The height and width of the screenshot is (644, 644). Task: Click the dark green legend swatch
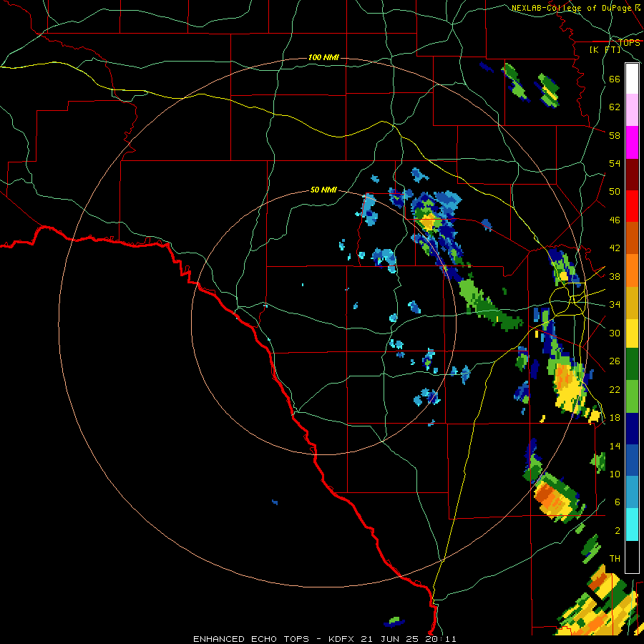pos(632,364)
